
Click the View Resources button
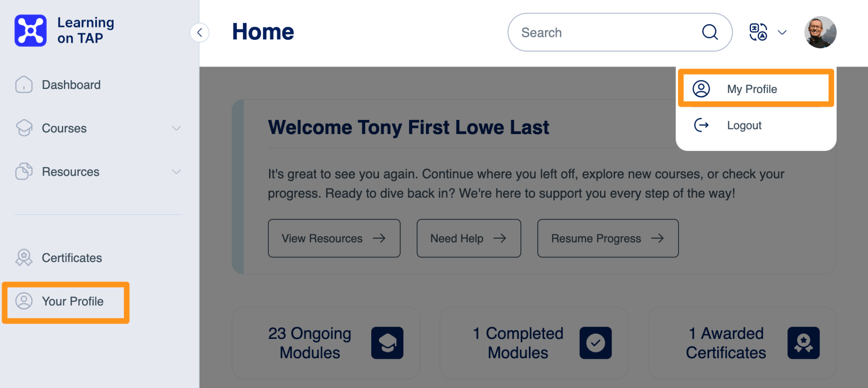click(x=334, y=238)
